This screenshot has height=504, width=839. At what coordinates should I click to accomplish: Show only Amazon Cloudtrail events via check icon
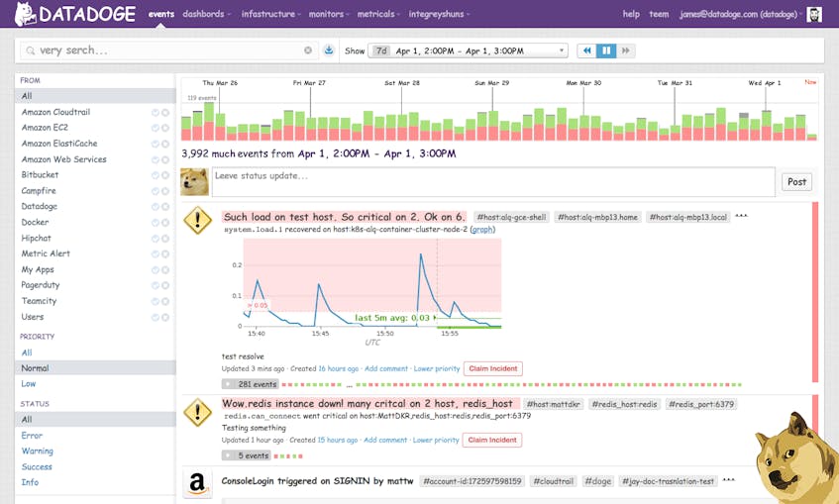coord(156,112)
